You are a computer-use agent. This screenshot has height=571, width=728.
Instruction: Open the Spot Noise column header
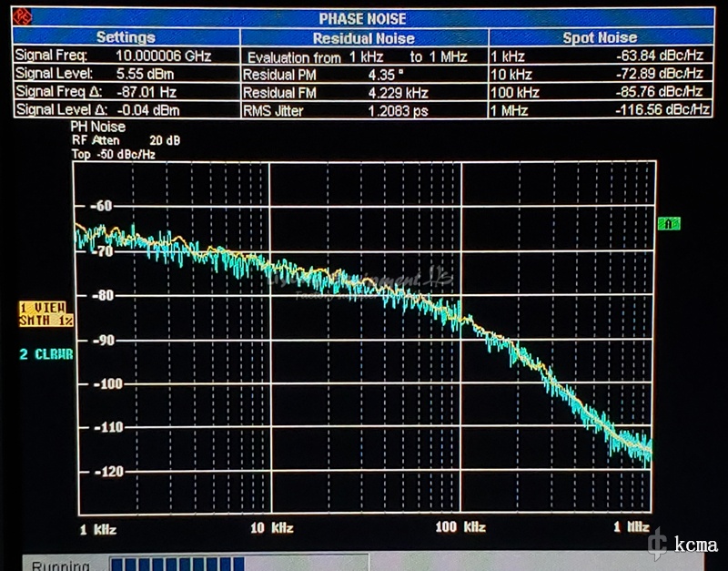pos(600,38)
